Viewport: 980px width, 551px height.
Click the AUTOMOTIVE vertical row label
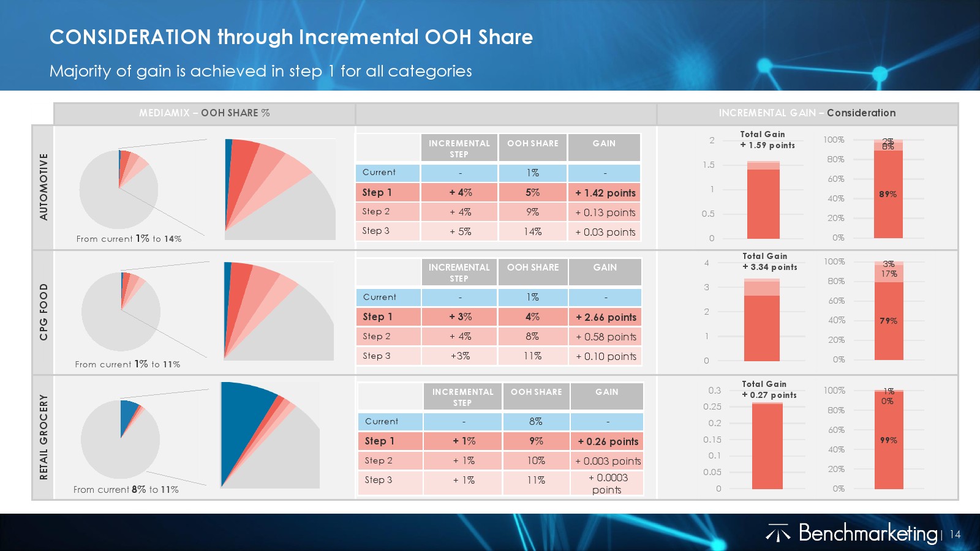[43, 187]
